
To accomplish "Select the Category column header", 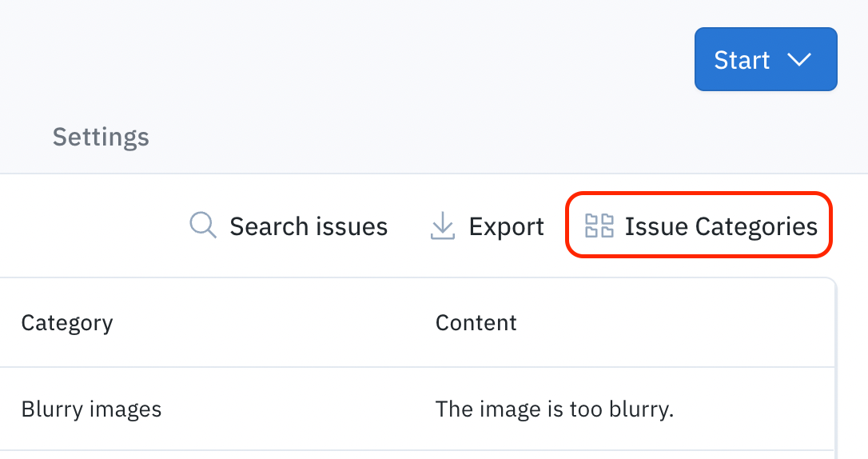I will (67, 323).
